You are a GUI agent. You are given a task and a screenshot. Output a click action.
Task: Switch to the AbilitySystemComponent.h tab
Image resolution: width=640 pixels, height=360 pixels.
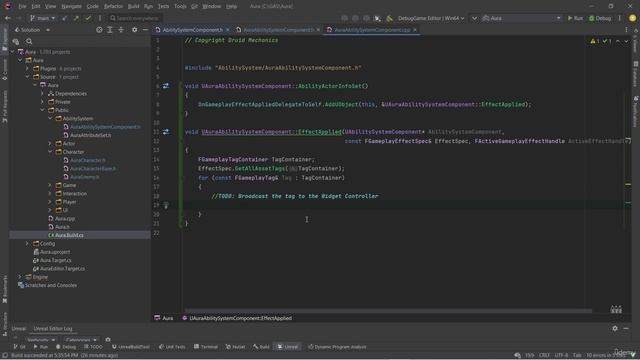point(193,30)
